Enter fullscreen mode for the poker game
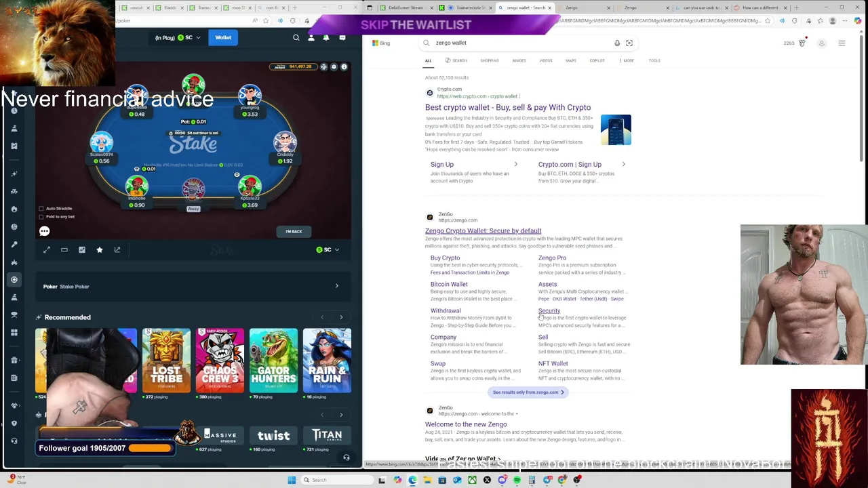 coord(47,250)
